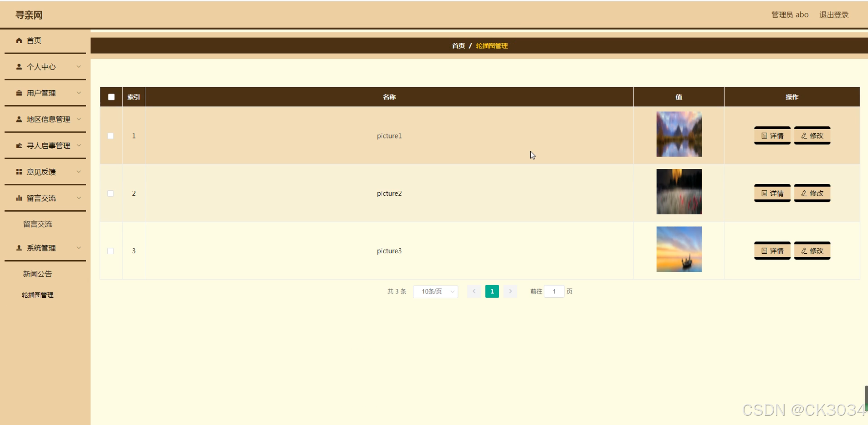Click the icon beside 系统管理
The width and height of the screenshot is (868, 425).
[19, 248]
